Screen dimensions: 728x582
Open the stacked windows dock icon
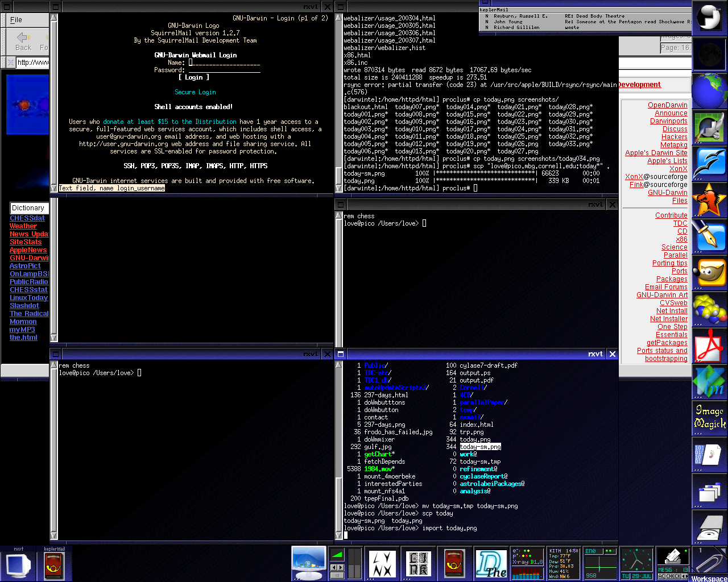pos(709,491)
